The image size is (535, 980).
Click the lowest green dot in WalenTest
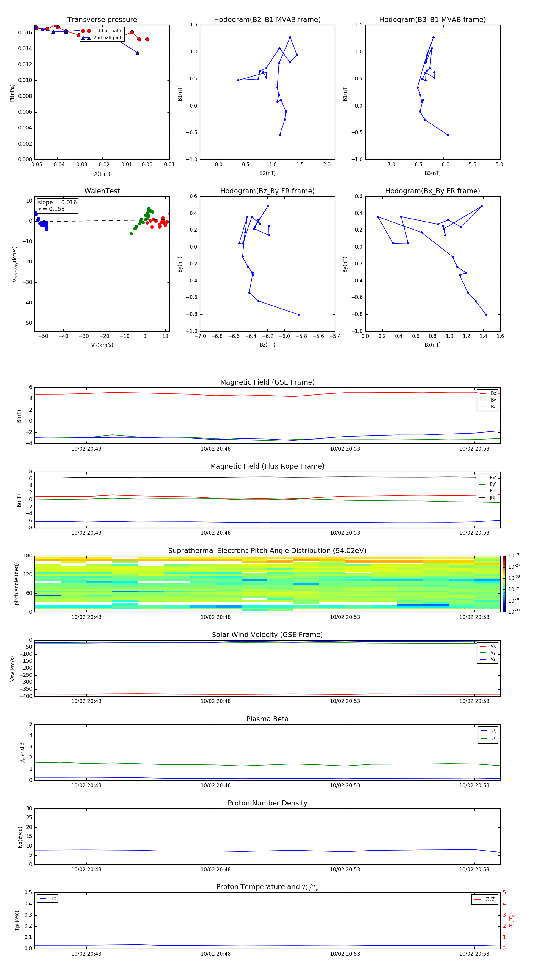pyautogui.click(x=131, y=234)
